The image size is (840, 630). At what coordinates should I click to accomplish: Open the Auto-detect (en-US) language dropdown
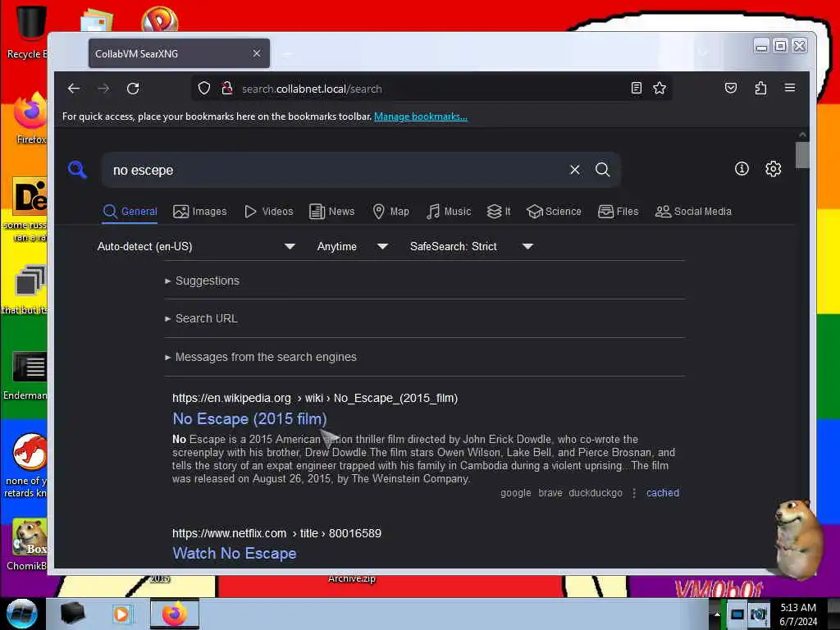click(x=196, y=246)
